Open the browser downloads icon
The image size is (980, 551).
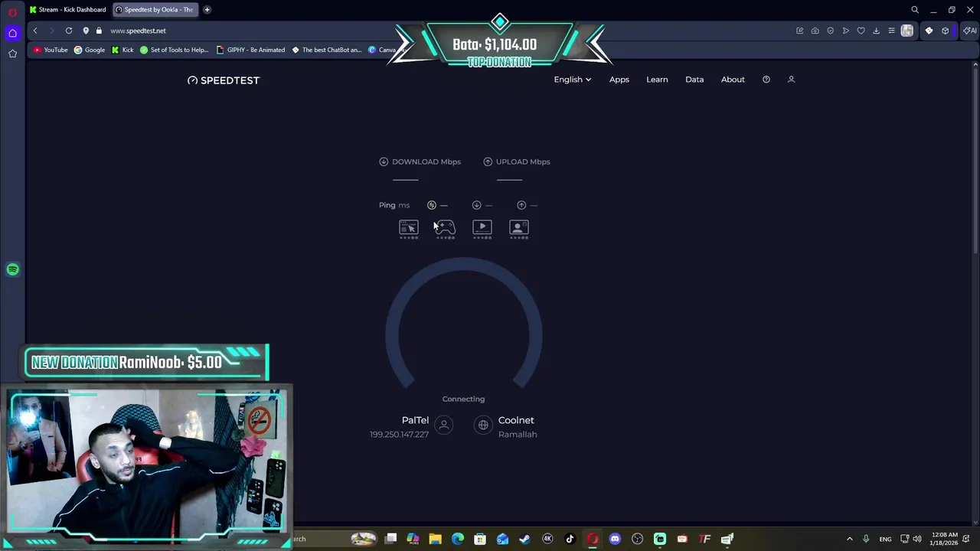coord(876,31)
